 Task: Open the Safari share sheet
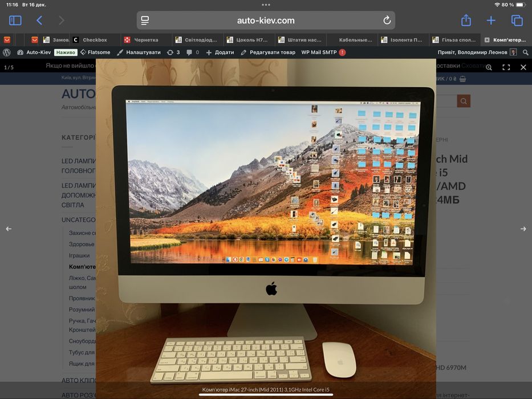click(466, 20)
